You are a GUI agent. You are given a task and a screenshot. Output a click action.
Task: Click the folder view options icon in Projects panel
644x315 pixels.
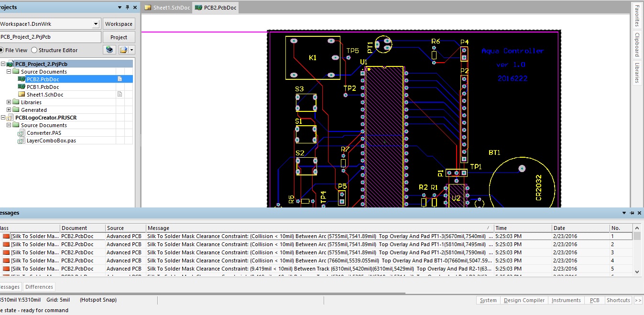point(126,50)
